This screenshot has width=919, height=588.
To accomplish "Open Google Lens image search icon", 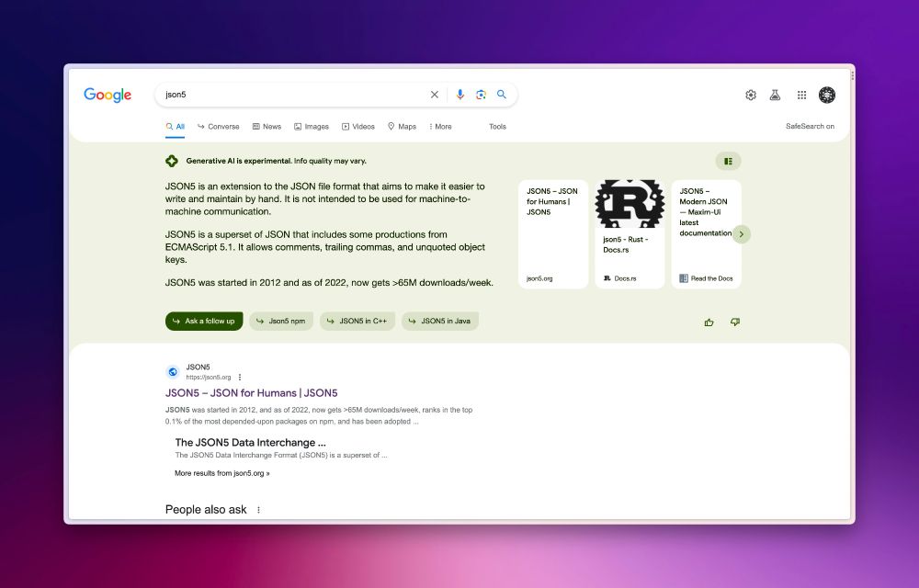I will (481, 95).
